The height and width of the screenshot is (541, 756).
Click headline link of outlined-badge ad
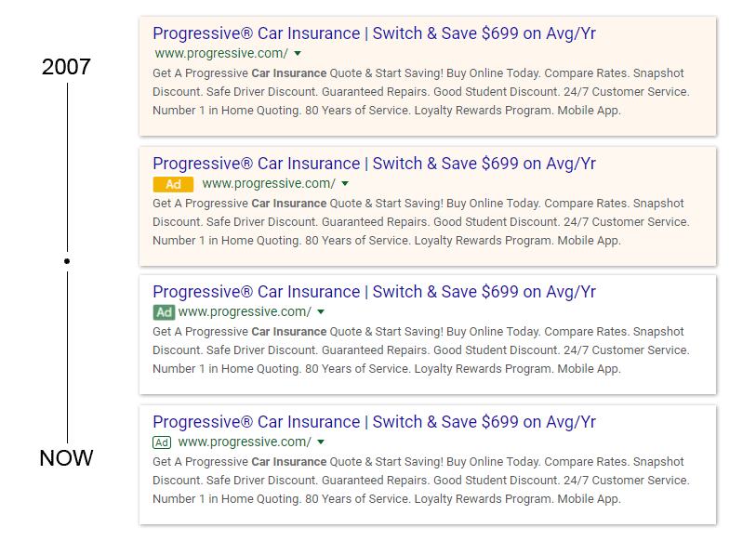pos(374,422)
